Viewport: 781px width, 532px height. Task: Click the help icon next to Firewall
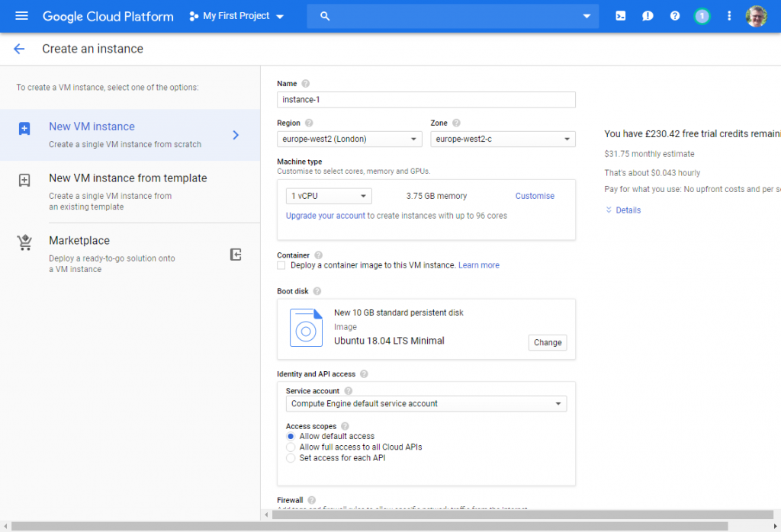pos(311,500)
